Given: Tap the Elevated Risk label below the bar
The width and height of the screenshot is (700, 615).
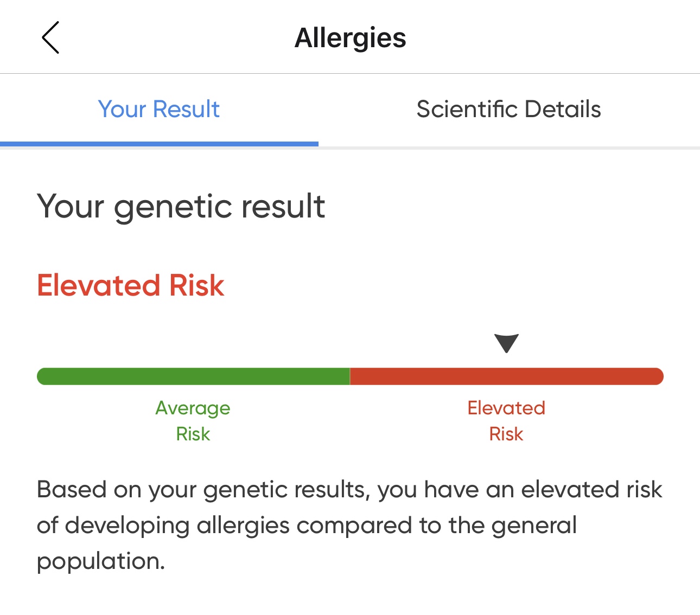Looking at the screenshot, I should coord(506,421).
